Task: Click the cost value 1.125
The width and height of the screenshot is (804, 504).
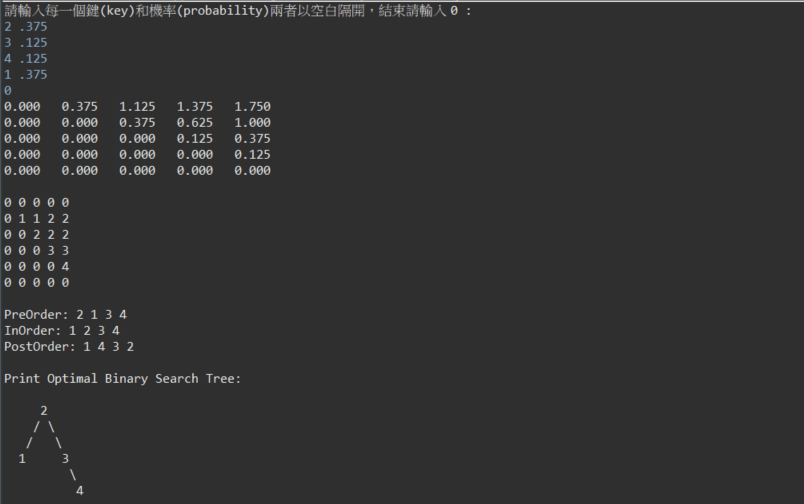Action: 137,107
